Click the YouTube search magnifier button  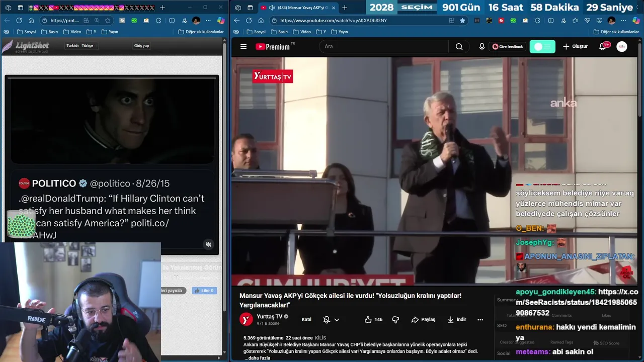point(459,46)
